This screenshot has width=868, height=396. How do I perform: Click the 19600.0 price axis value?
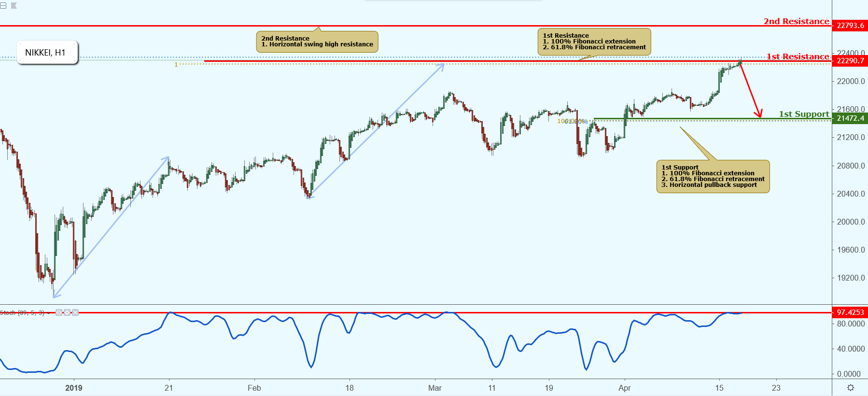pos(851,250)
